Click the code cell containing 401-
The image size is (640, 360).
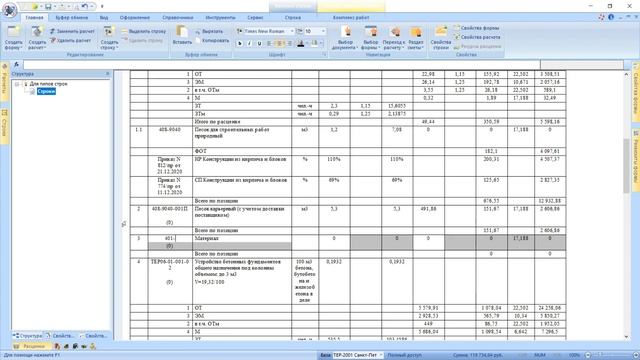pyautogui.click(x=169, y=238)
